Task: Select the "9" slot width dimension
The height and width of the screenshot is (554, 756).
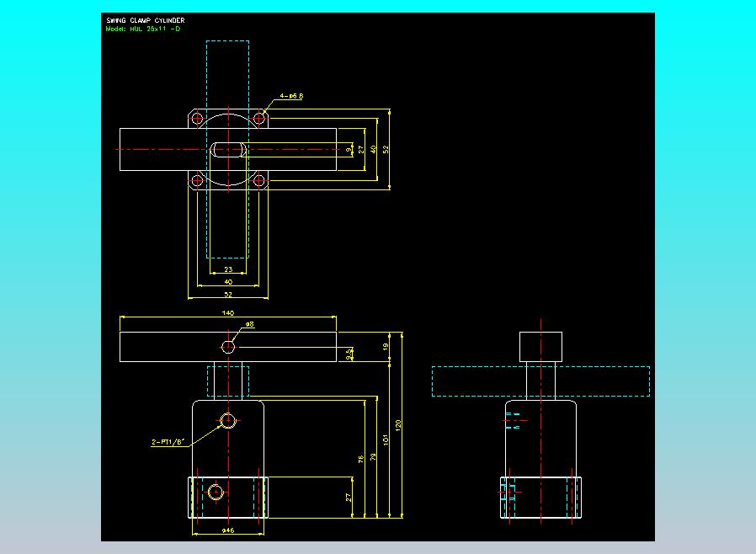Action: 349,150
